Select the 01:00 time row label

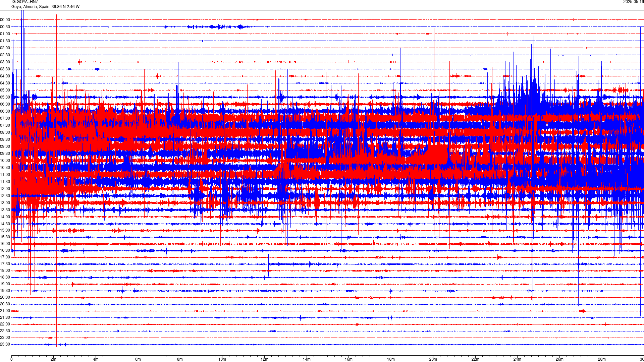click(x=5, y=34)
